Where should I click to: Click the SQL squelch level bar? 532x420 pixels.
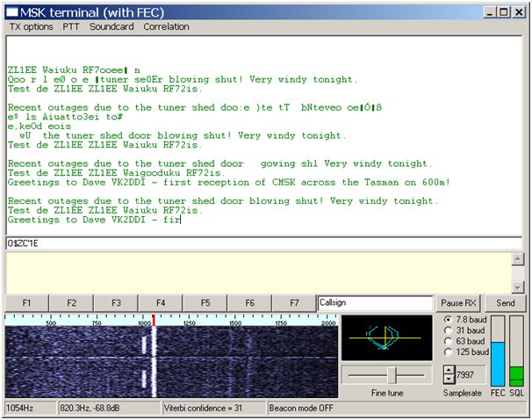517,351
